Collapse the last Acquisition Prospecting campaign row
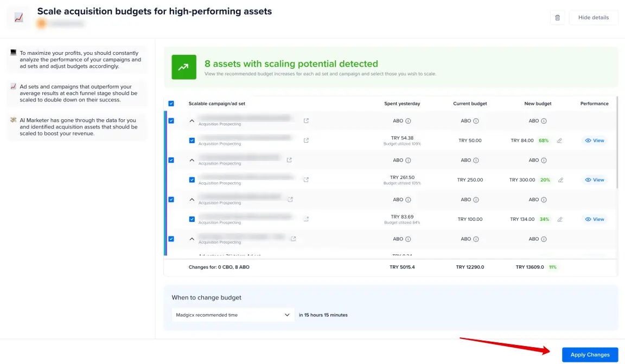This screenshot has height=364, width=625. click(x=191, y=238)
